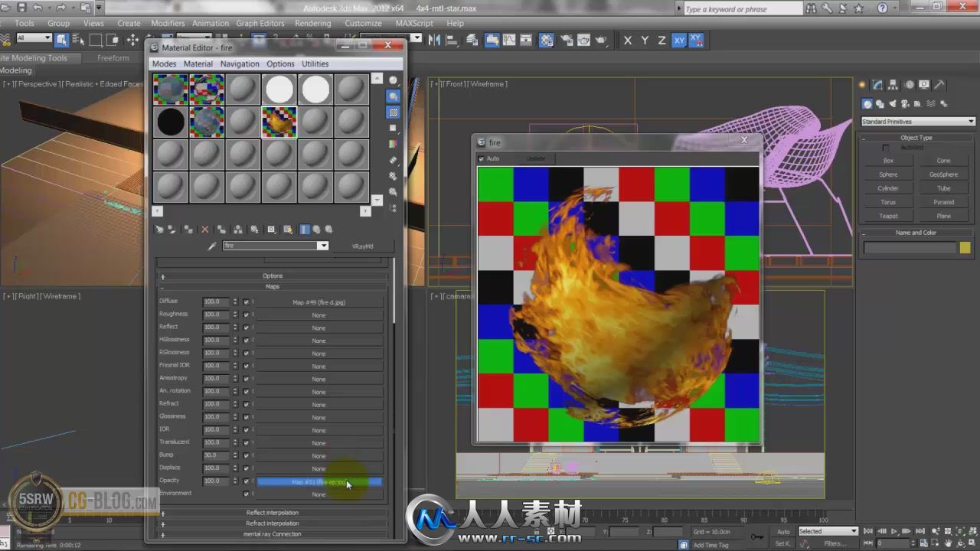Click the Sample Type sphere icon in Material Editor
Screen dimensions: 980x551
(394, 80)
